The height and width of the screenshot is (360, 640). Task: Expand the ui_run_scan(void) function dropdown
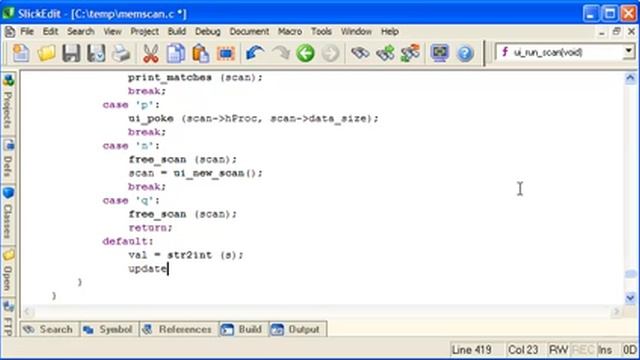tap(629, 52)
